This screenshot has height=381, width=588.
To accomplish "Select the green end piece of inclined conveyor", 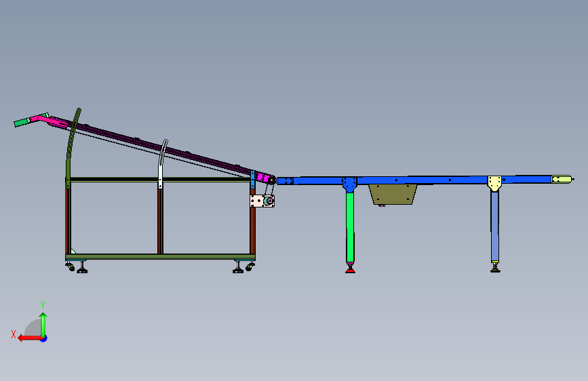I will click(22, 122).
